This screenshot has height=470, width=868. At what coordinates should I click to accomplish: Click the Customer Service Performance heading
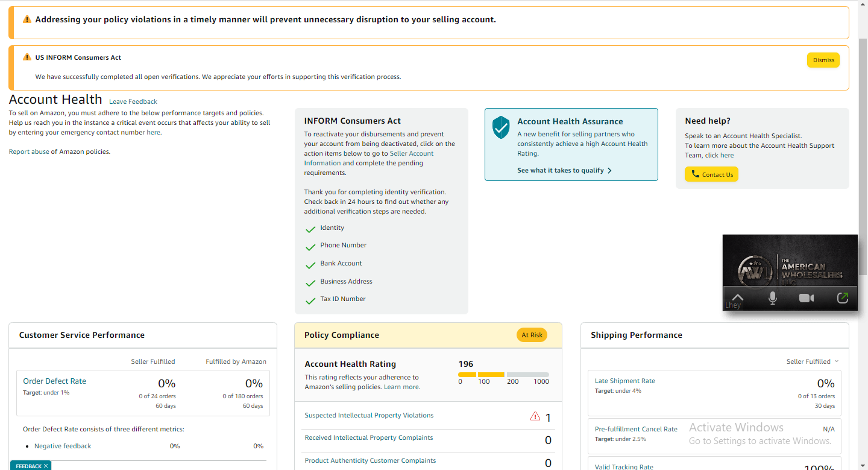coord(82,335)
